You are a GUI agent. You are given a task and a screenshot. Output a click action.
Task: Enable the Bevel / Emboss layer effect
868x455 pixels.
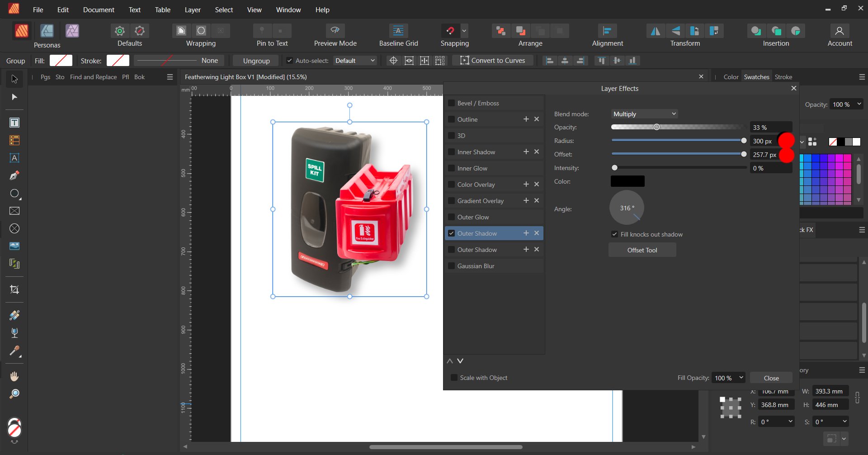click(x=452, y=103)
